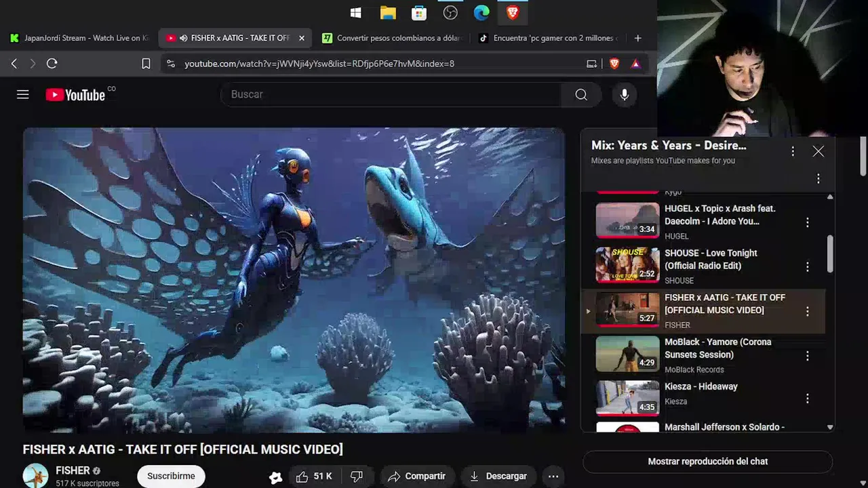
Task: Open options for FISHER TAKE IT OFF item
Action: coord(807,311)
